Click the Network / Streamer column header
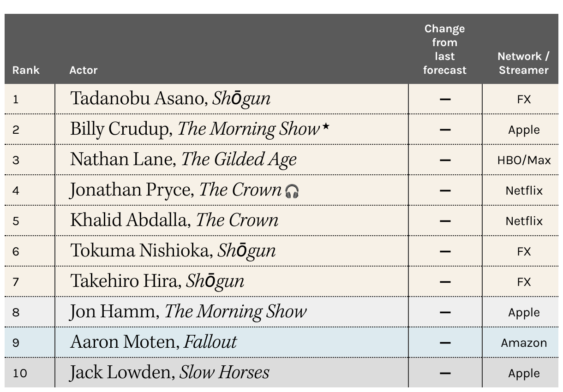 (x=523, y=63)
